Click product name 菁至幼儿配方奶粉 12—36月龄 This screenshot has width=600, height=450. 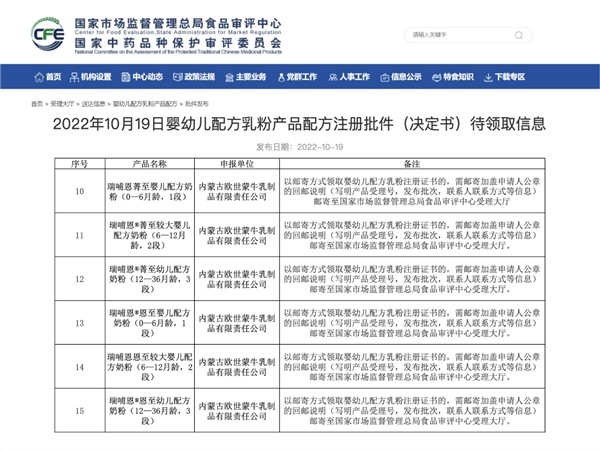(150, 279)
